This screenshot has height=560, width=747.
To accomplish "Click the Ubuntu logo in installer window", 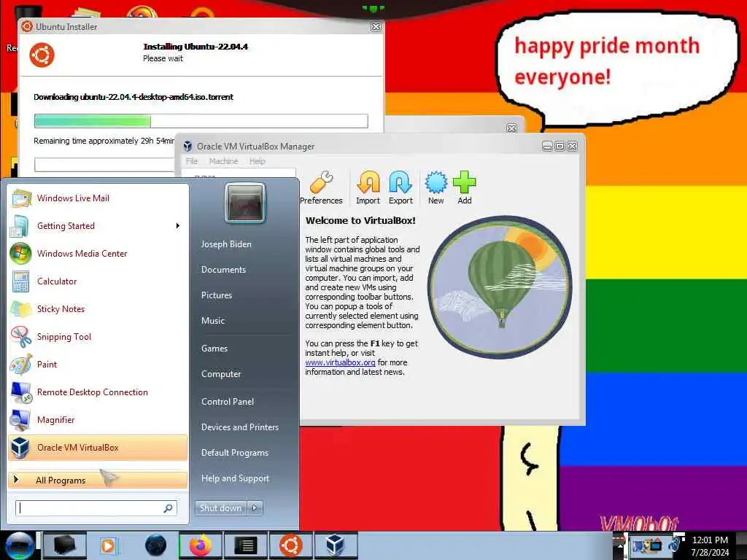I will 42,55.
